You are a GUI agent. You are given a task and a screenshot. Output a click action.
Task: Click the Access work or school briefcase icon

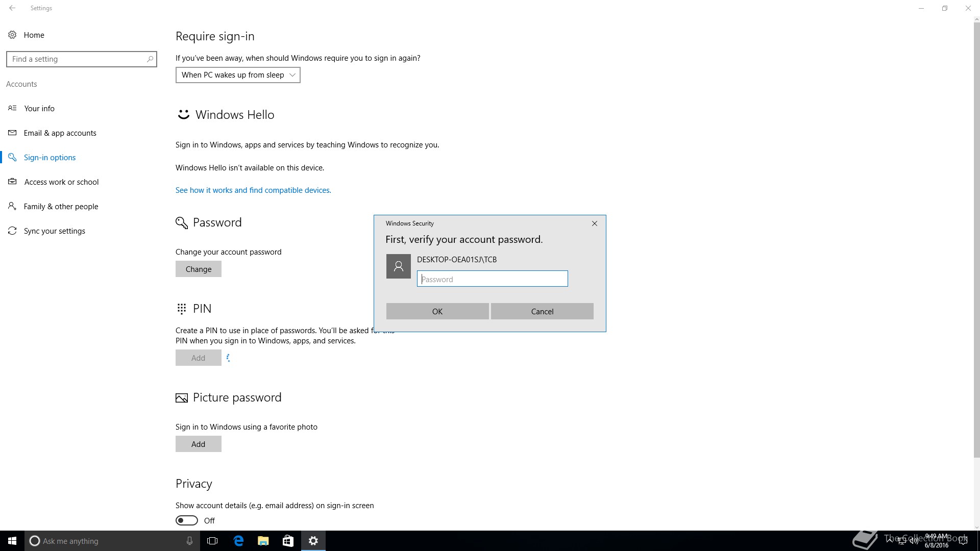(12, 182)
